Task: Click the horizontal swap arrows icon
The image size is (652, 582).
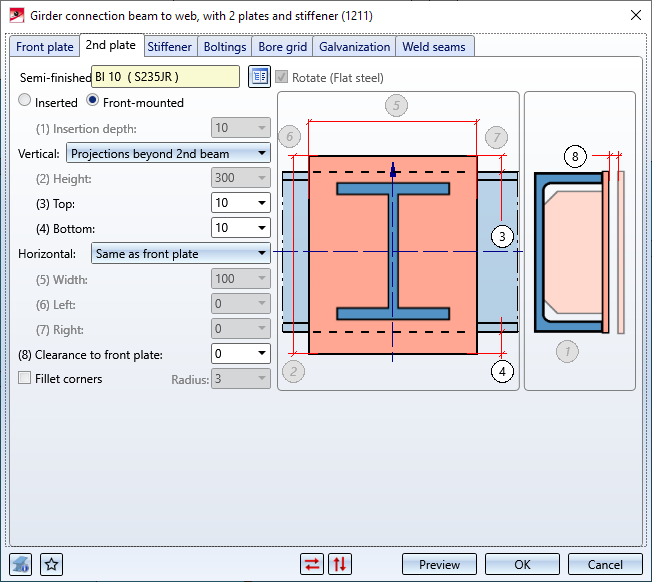Action: click(x=313, y=564)
